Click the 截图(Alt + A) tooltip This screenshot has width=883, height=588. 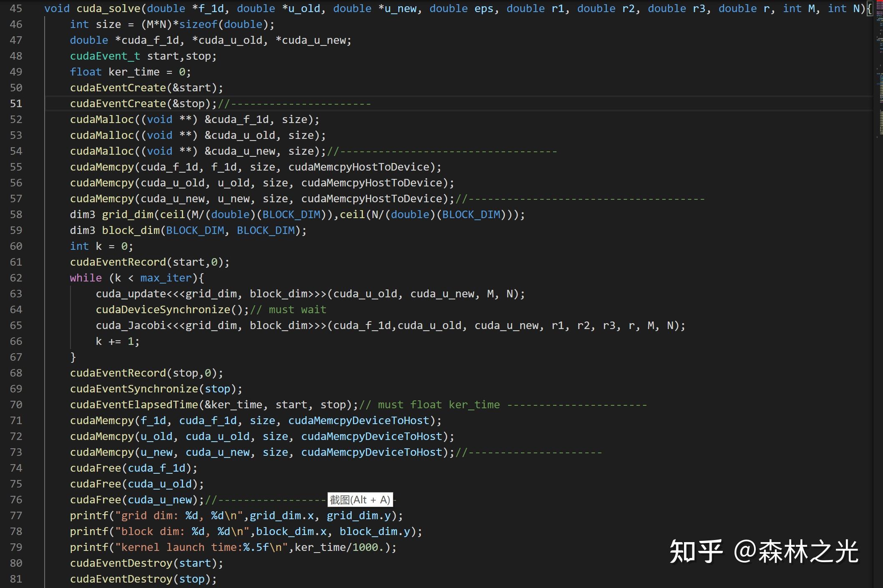pos(360,500)
